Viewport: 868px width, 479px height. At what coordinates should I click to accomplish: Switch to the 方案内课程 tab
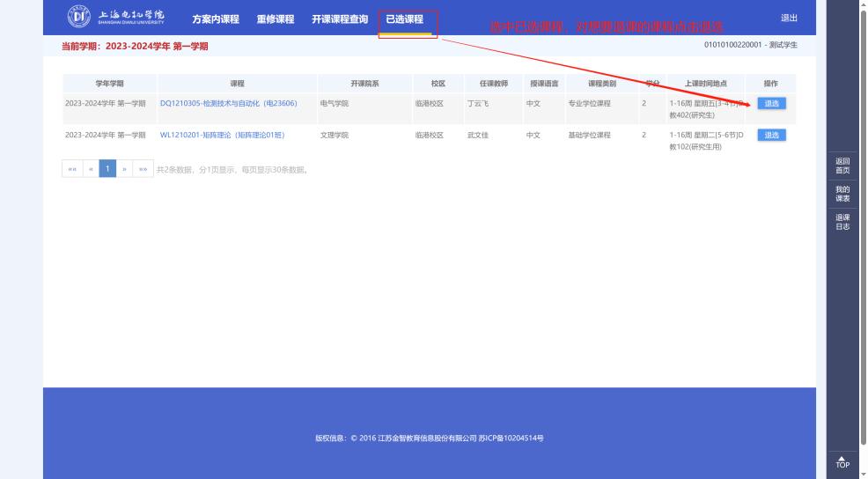tap(216, 19)
